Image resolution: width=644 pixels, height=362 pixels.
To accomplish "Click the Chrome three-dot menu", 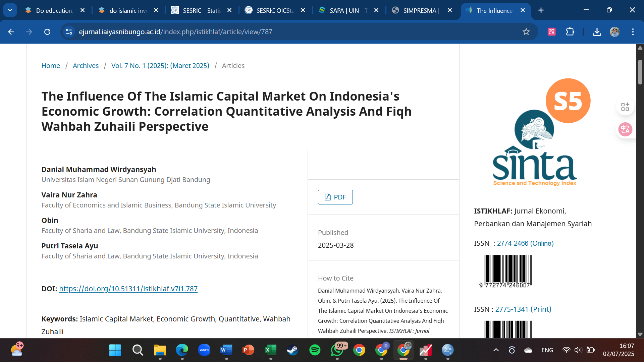I will pyautogui.click(x=633, y=32).
